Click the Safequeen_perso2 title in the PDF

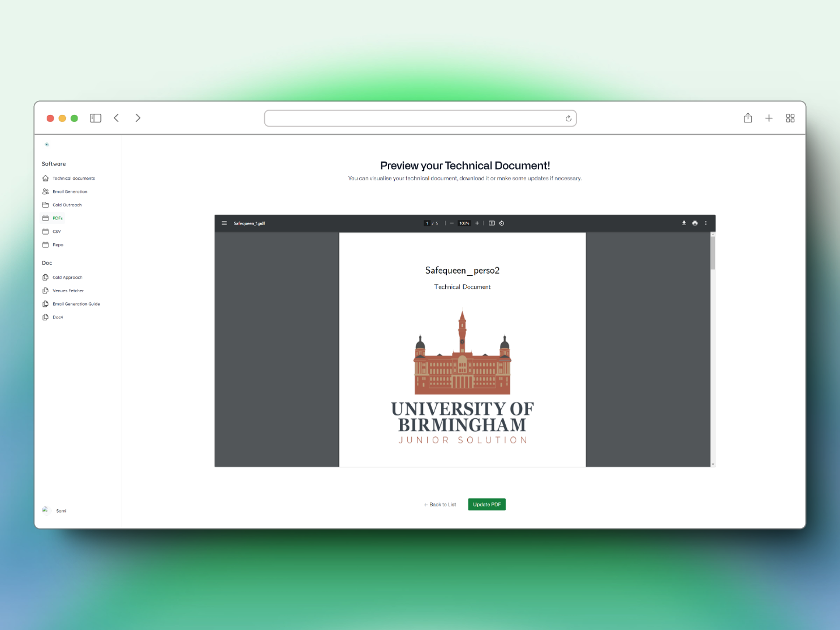pos(463,271)
